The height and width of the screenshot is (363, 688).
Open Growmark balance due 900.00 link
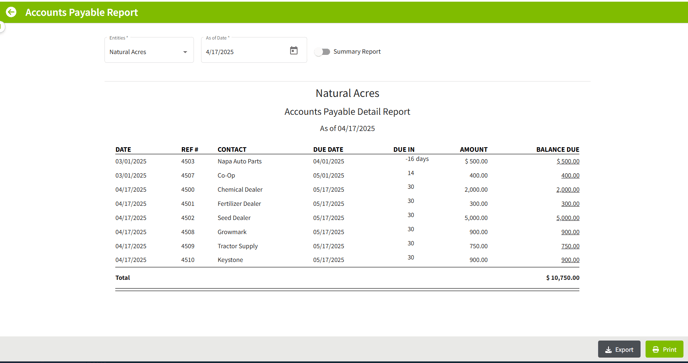point(570,232)
